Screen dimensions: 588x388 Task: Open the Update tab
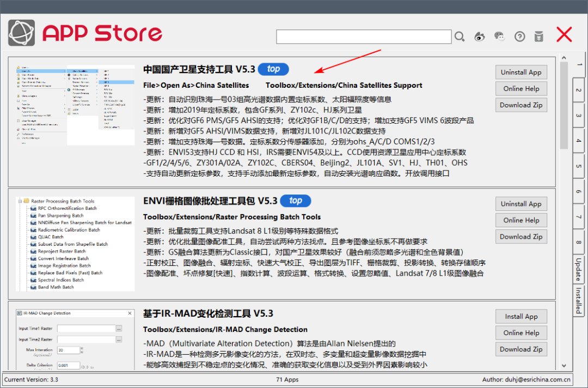[579, 269]
